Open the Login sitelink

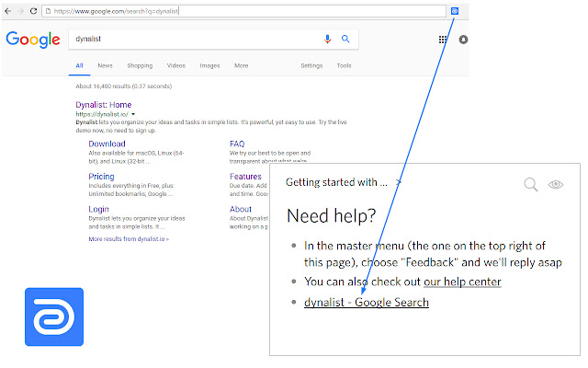[x=98, y=209]
